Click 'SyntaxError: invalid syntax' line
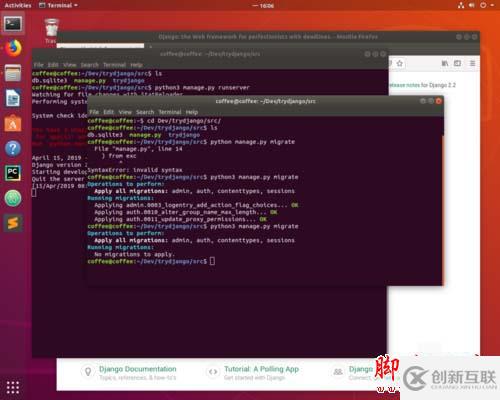Viewport: 500px width, 400px height. click(x=135, y=170)
